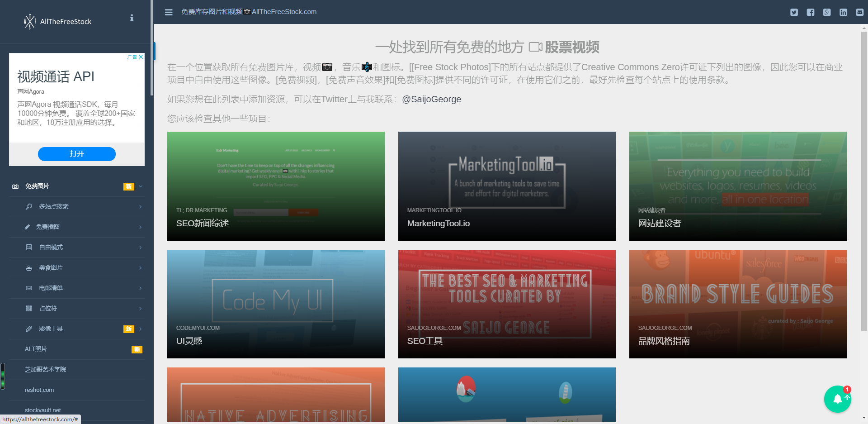This screenshot has width=868, height=424.
Task: Expand the 影像工具 chevron
Action: [141, 329]
